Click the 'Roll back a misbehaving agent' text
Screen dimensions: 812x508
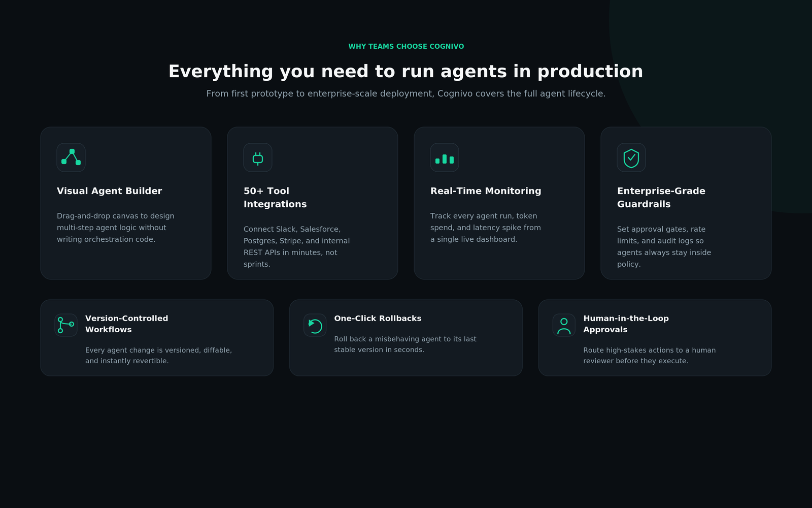point(405,344)
